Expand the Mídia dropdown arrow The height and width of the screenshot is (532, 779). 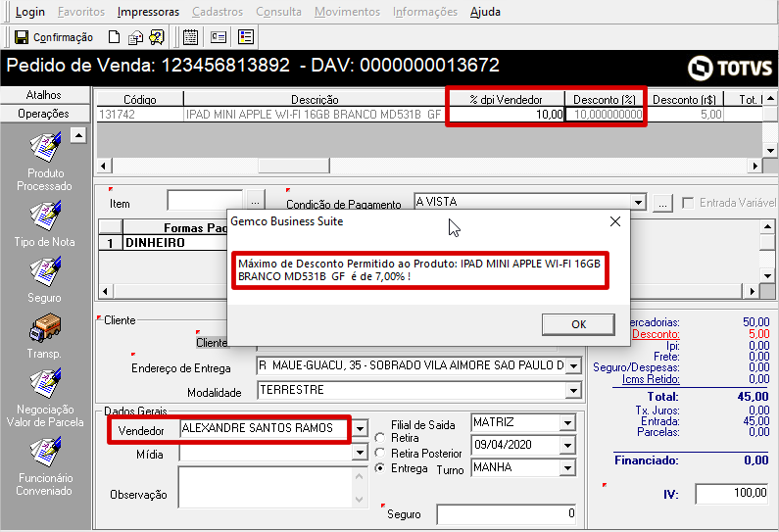[x=360, y=452]
